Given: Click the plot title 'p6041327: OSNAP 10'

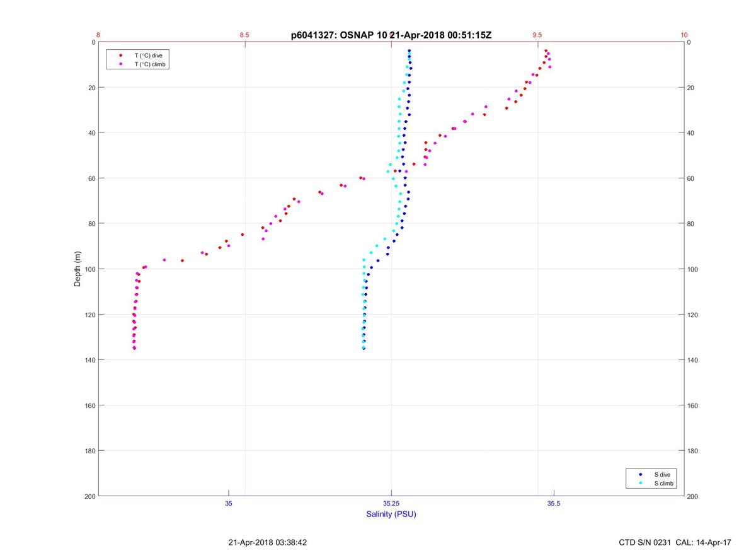Looking at the screenshot, I should pos(339,35).
